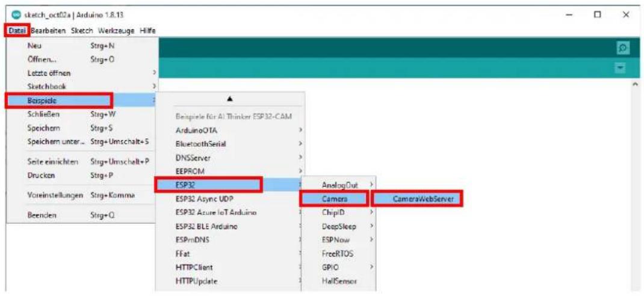Open the Serial Monitor icon
644x296 pixels.
624,48
